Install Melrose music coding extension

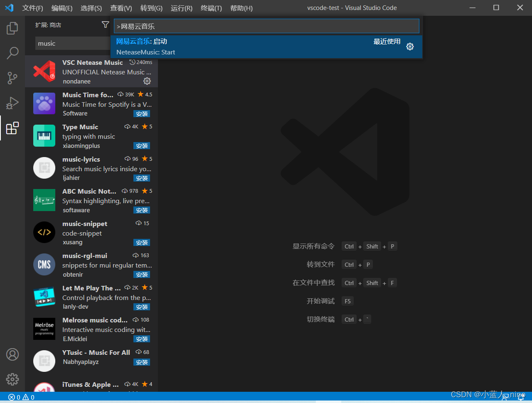(x=142, y=339)
